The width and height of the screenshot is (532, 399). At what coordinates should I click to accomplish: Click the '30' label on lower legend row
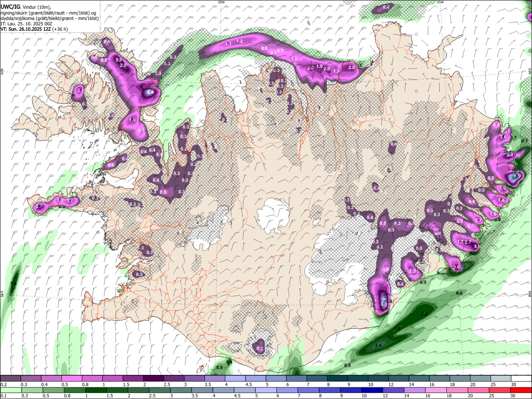coord(514,396)
